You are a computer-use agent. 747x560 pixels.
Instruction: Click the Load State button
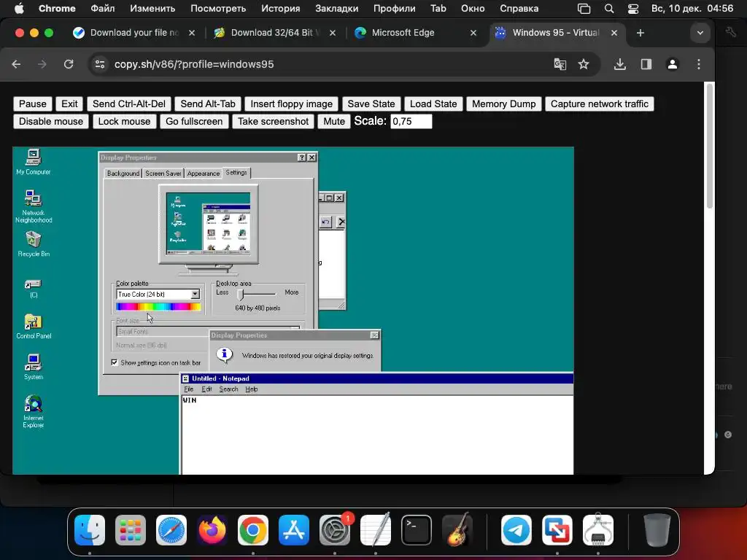coord(433,104)
